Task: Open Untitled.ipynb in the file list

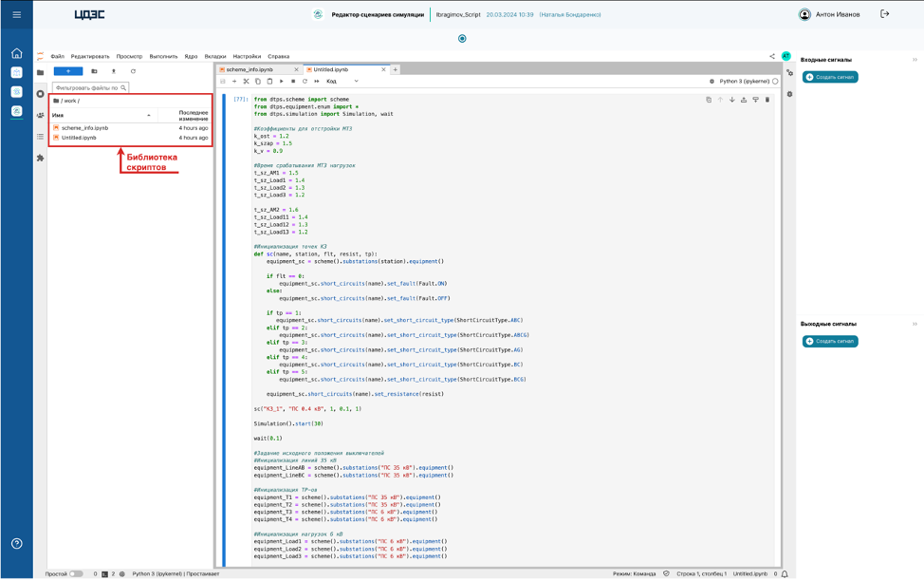Action: (79, 138)
